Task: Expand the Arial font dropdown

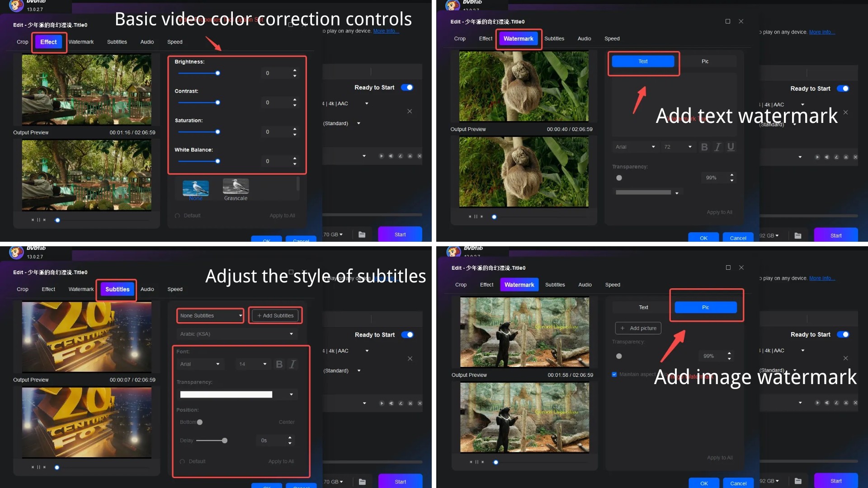Action: (x=635, y=147)
